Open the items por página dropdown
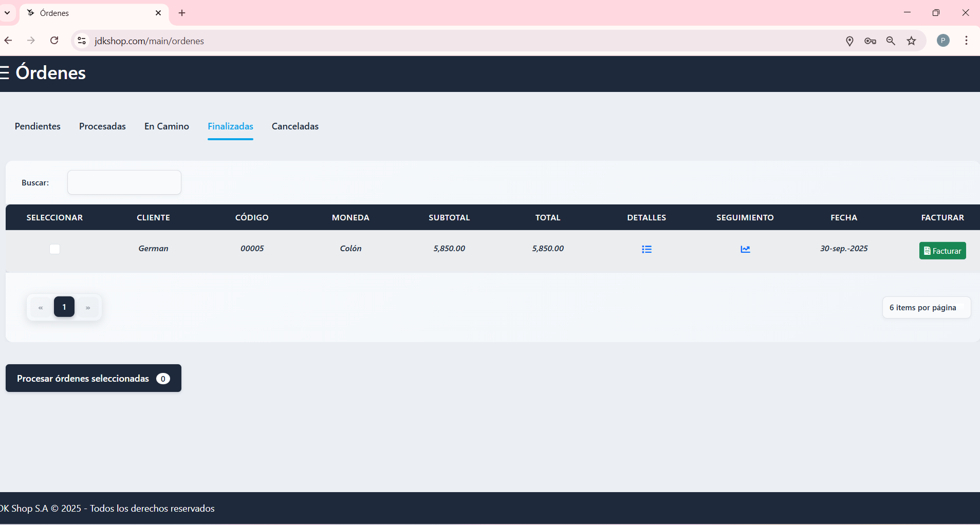980x525 pixels. click(926, 308)
